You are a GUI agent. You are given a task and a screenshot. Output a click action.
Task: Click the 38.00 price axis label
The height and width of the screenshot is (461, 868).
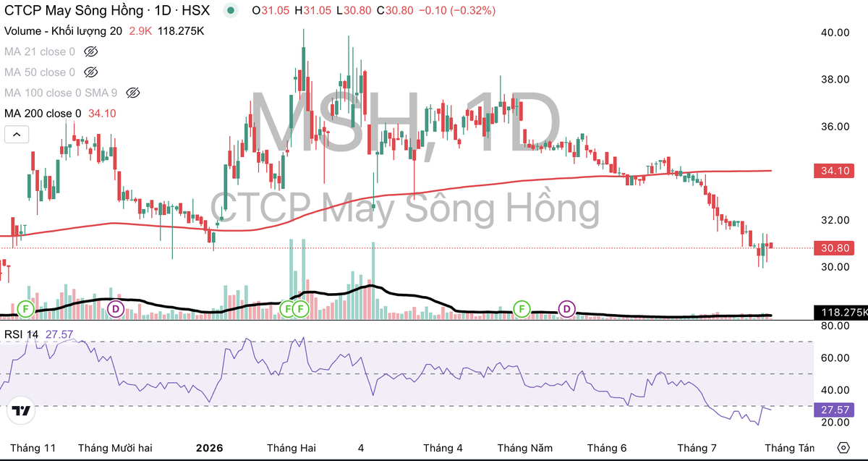point(834,79)
